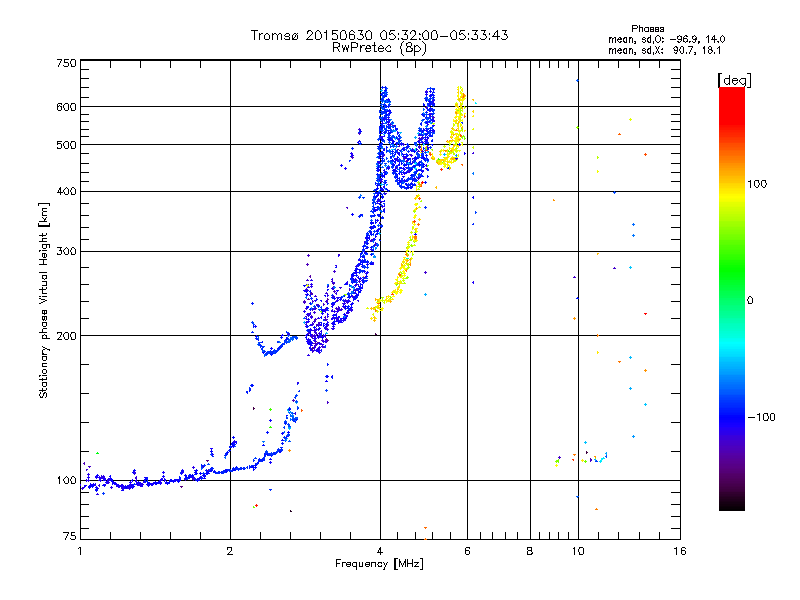This screenshot has height=600, width=800.
Task: Click the colorbar tick label "100"
Action: coord(757,184)
